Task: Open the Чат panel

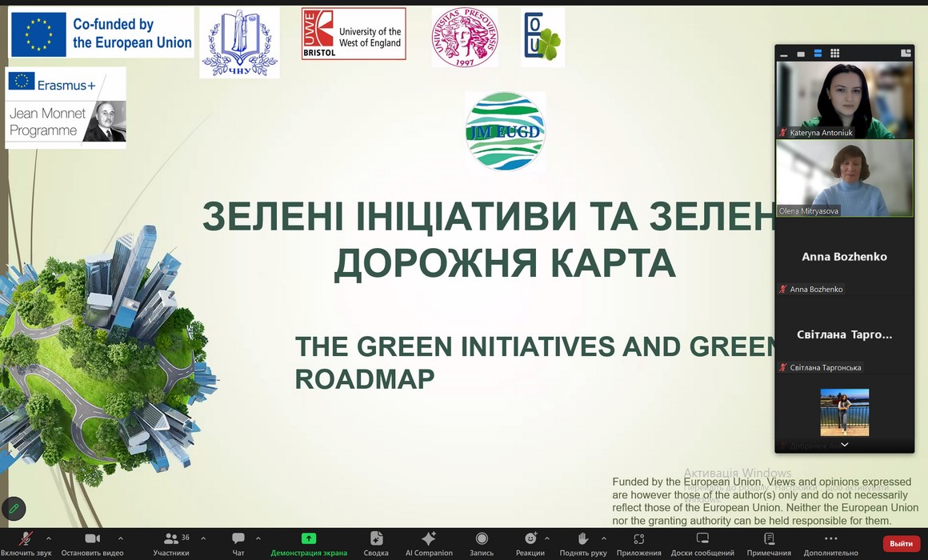Action: (x=238, y=543)
